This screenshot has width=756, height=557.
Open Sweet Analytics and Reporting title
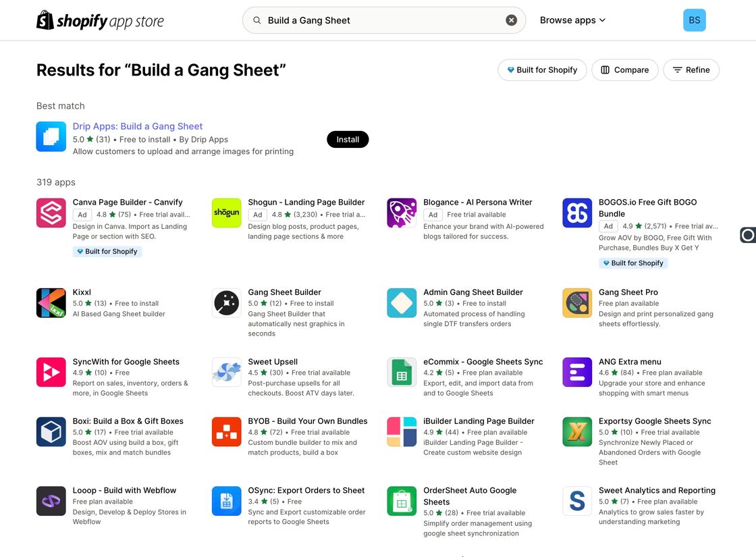point(657,490)
